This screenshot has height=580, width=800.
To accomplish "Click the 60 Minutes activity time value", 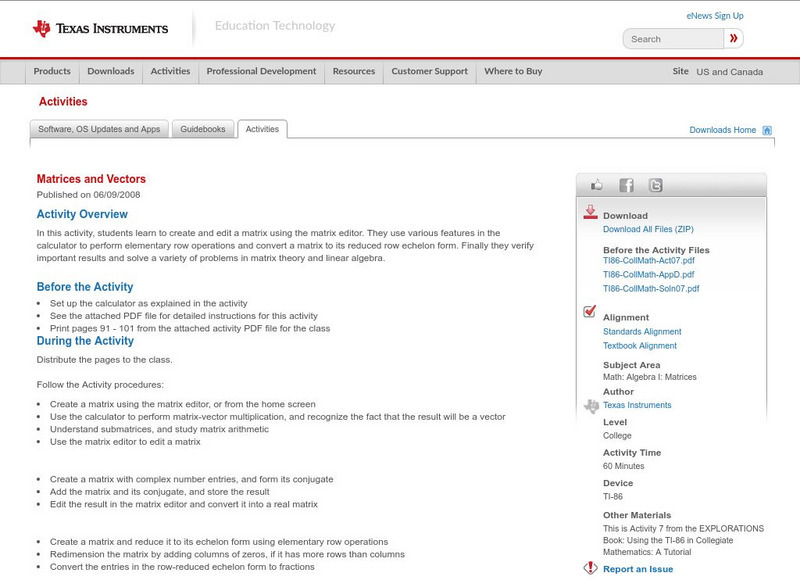I will point(623,466).
